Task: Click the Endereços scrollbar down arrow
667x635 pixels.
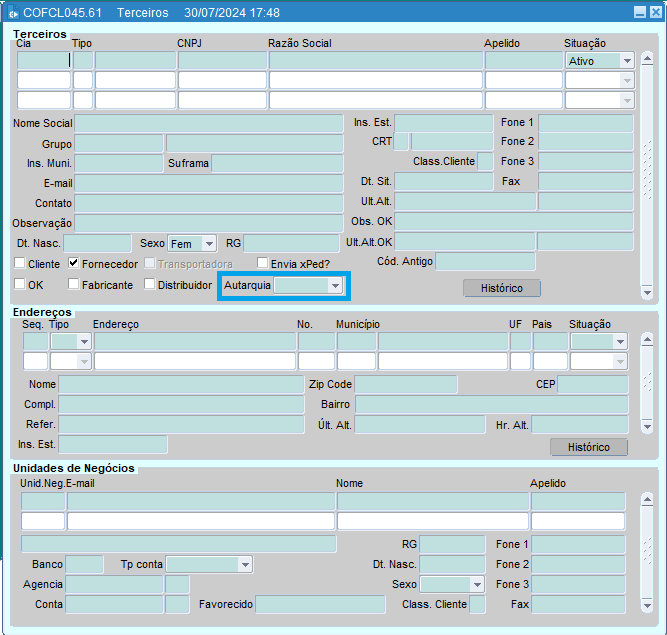Action: [646, 427]
